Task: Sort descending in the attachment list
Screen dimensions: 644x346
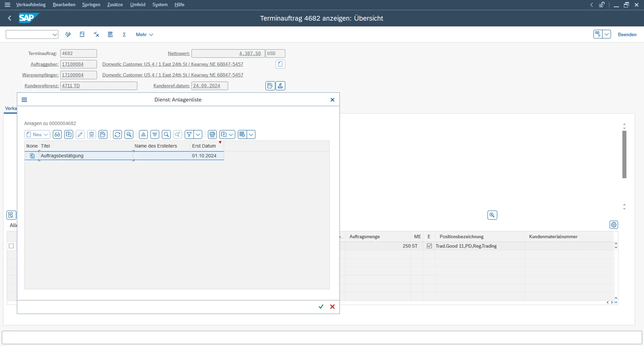Action: tap(155, 134)
